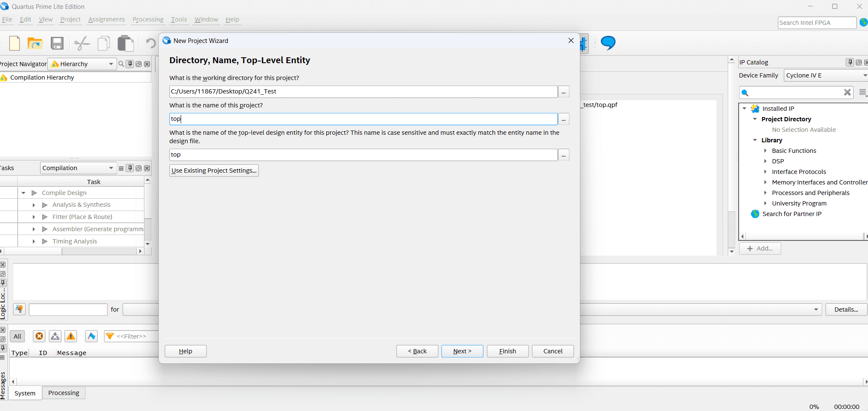
Task: Click the top-level design entity name field
Action: pos(363,155)
